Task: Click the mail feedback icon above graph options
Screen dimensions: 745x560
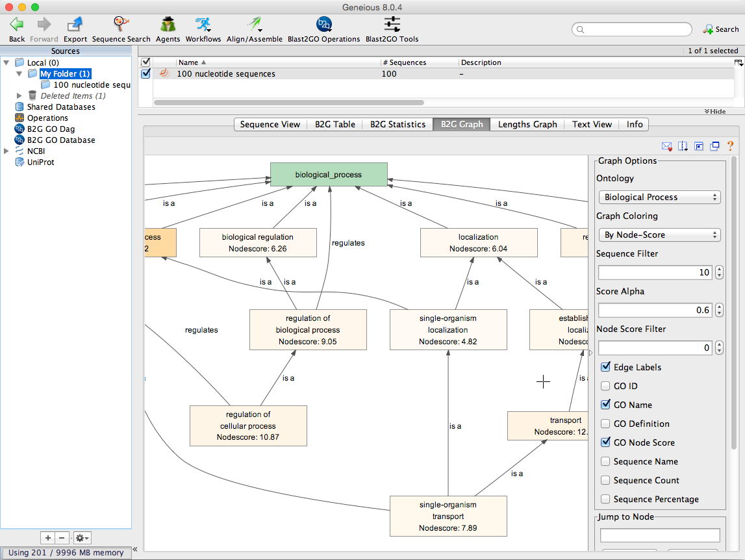Action: pyautogui.click(x=666, y=146)
